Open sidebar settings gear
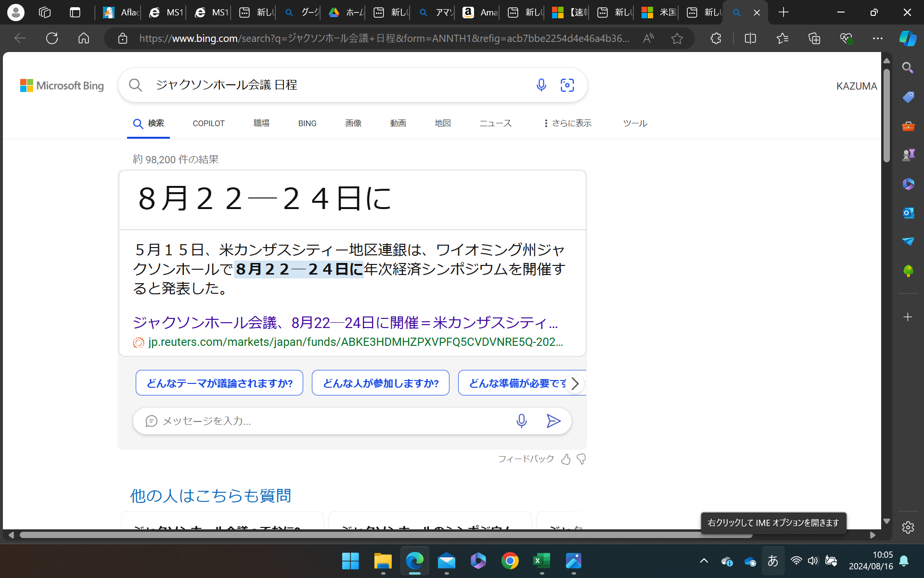 pyautogui.click(x=908, y=527)
